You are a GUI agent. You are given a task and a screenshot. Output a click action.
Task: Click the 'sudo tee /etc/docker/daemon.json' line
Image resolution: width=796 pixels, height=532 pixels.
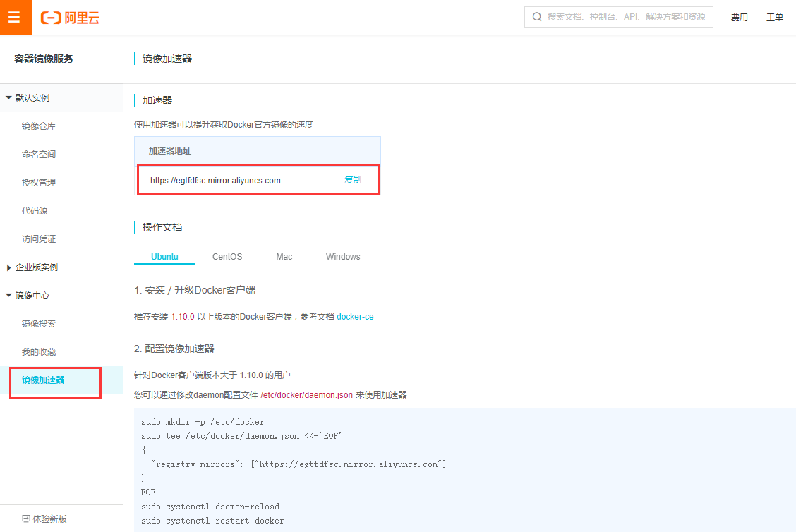pyautogui.click(x=241, y=435)
